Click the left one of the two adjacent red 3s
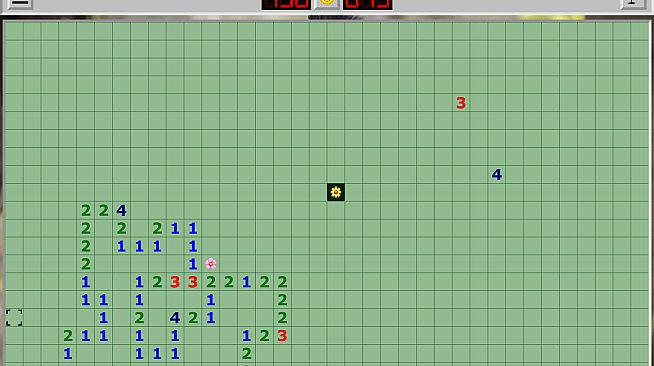Screen dimensions: 654x366 175,282
